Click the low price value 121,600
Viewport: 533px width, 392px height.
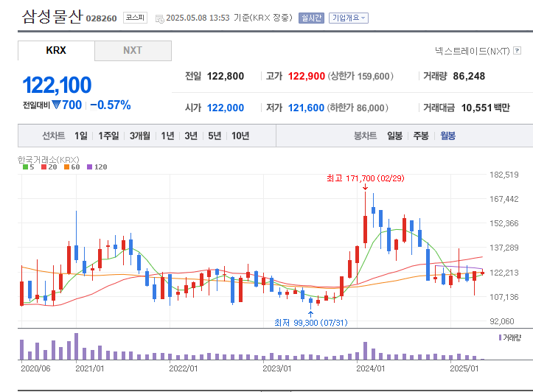[306, 108]
